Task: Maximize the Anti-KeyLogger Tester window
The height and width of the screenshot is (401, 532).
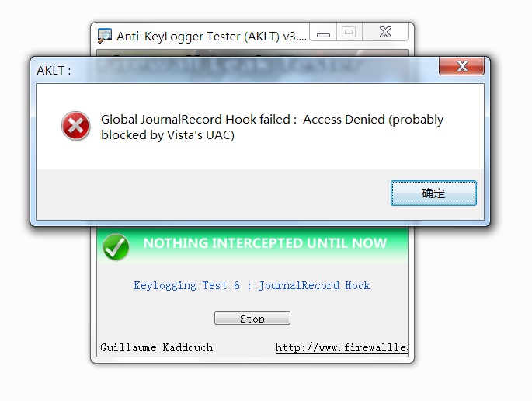Action: (349, 33)
